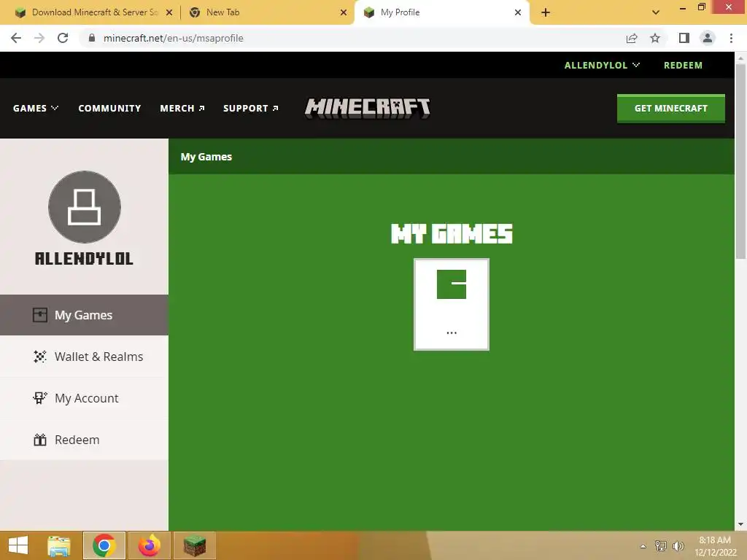Click the address bar URL
The image size is (747, 560).
[x=174, y=38]
